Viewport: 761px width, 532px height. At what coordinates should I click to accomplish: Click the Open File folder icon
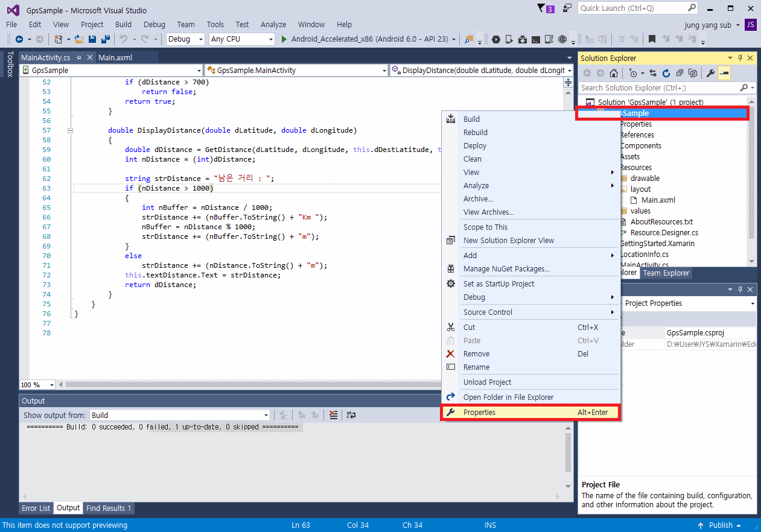tap(79, 39)
